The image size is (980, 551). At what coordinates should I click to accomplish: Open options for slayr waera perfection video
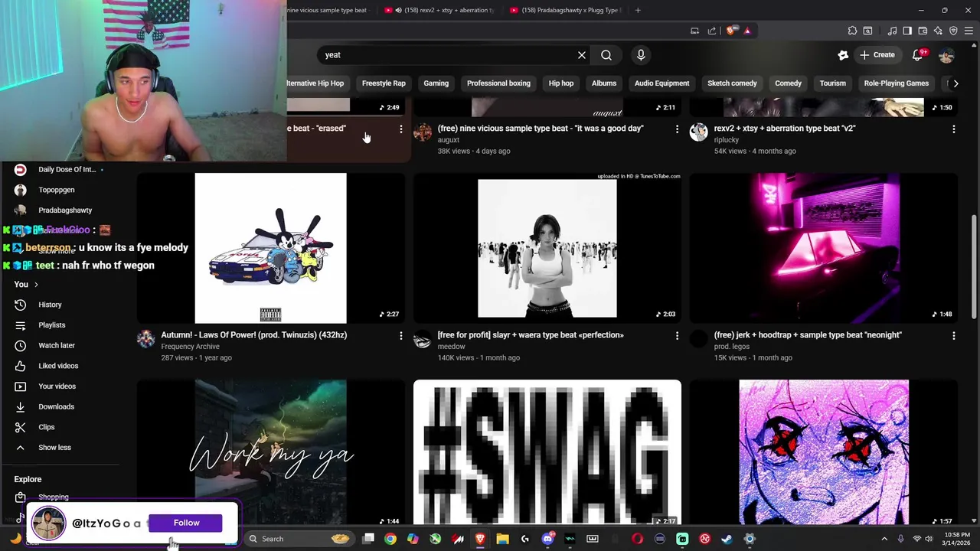tap(677, 336)
